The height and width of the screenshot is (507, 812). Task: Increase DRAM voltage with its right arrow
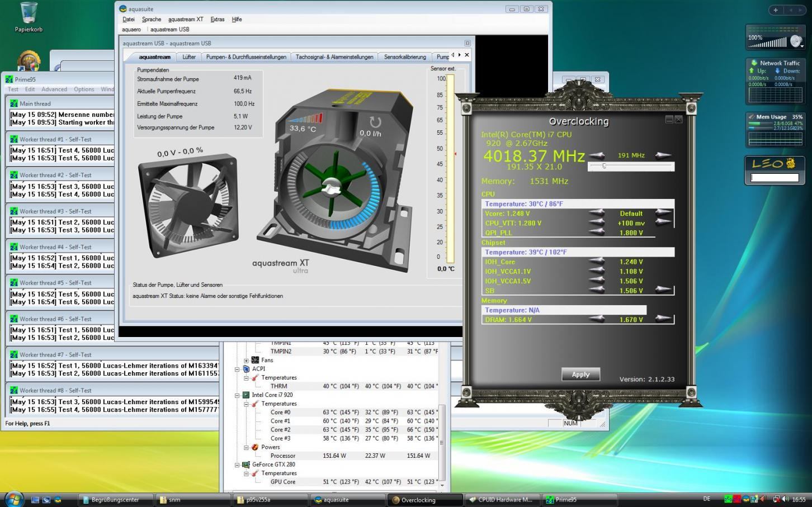pos(663,319)
